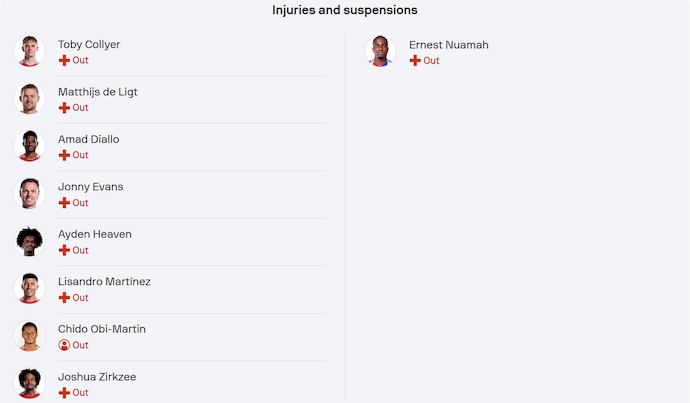Click the suspension icon under Chido Obi-Martin
690x403 pixels.
[x=64, y=345]
